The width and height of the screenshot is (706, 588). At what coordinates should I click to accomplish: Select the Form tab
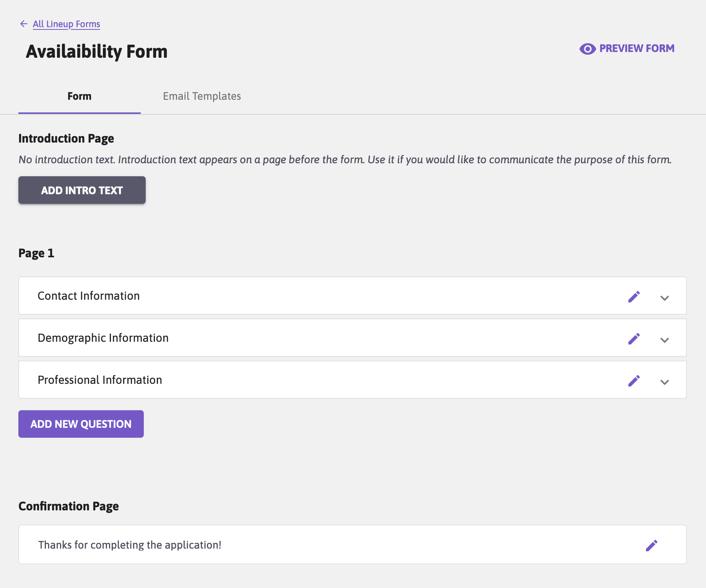[79, 96]
